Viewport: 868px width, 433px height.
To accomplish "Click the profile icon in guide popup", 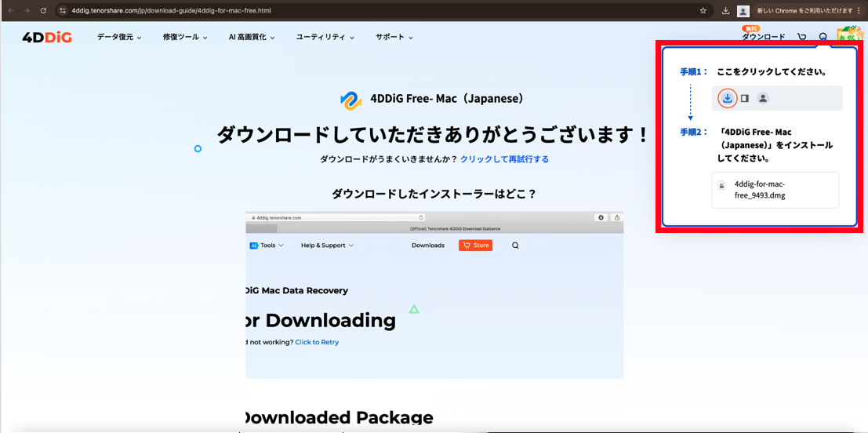I will (763, 98).
